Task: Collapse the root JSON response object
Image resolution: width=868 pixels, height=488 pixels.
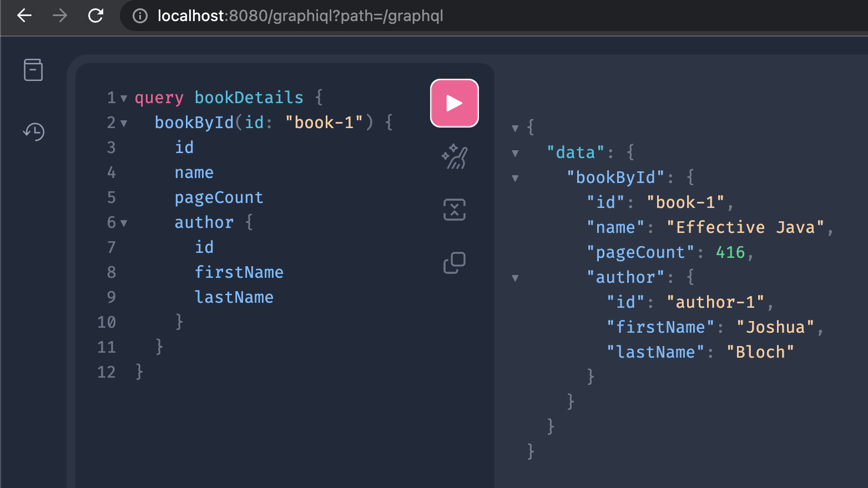Action: click(x=515, y=128)
